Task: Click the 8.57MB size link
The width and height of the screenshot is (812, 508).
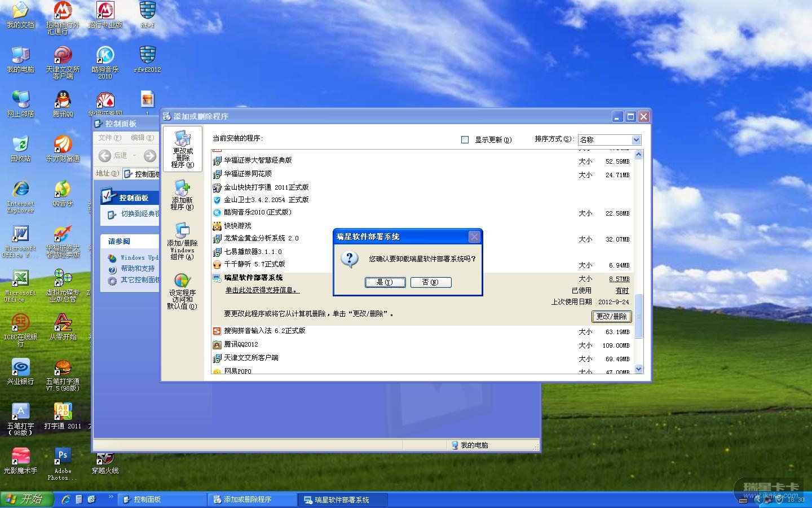Action: click(x=619, y=279)
